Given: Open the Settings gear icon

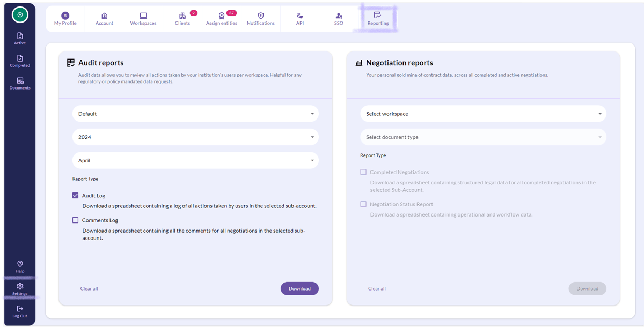Looking at the screenshot, I should (20, 286).
